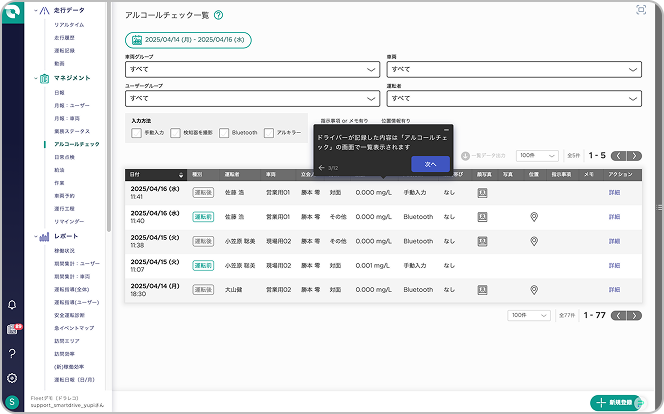Click 次へ button in tooltip
The height and width of the screenshot is (414, 664).
tap(430, 164)
